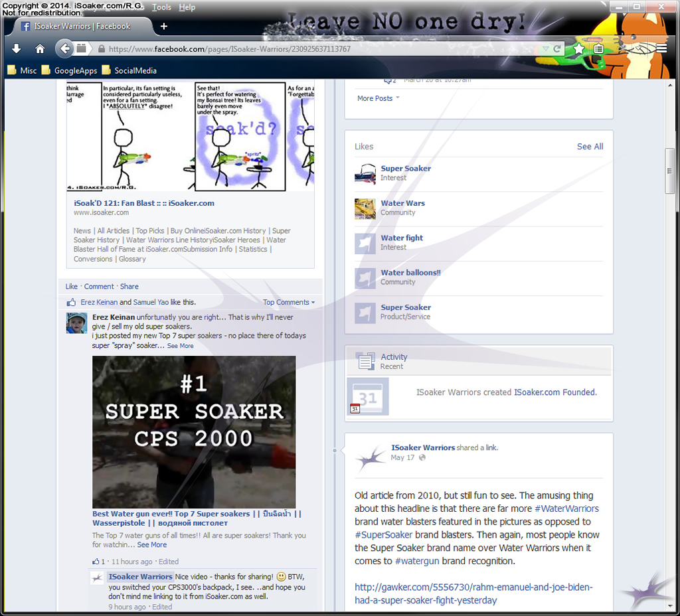Screen dimensions: 680x616
Task: Open the Misc bookmarks folder
Action: (23, 70)
